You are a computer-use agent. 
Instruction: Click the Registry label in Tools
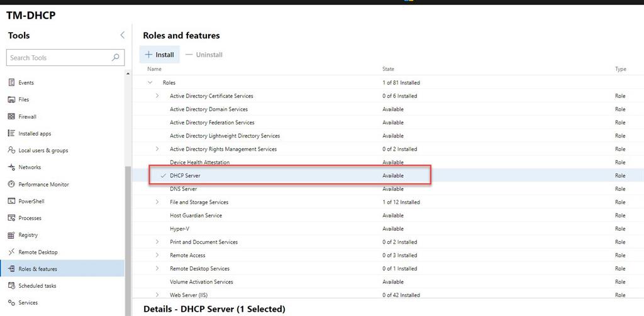pyautogui.click(x=28, y=235)
